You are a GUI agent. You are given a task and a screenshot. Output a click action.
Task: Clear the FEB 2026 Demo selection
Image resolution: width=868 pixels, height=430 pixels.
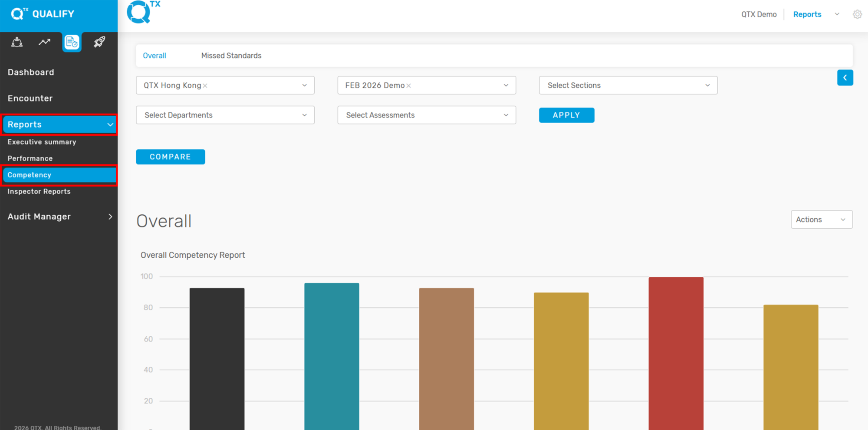408,86
